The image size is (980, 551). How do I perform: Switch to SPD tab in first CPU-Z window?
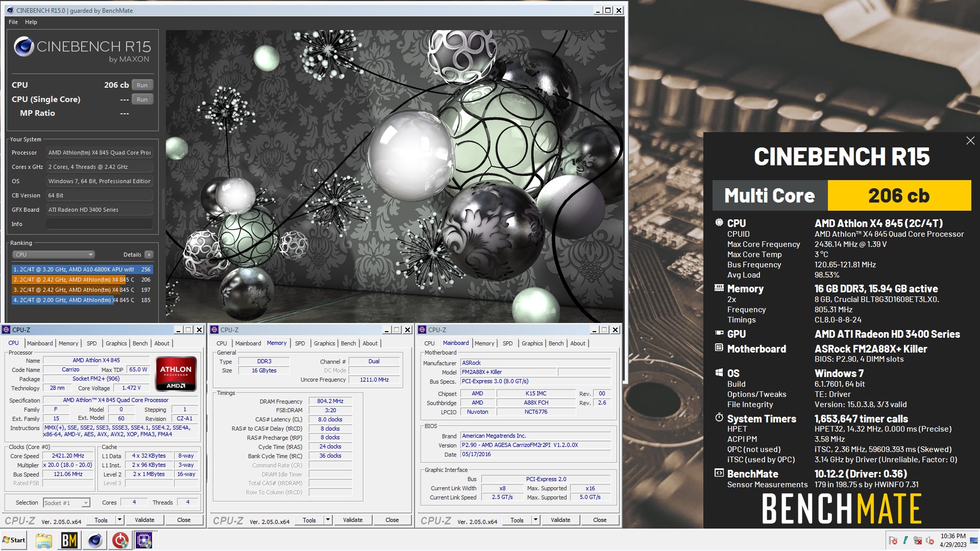tap(91, 343)
